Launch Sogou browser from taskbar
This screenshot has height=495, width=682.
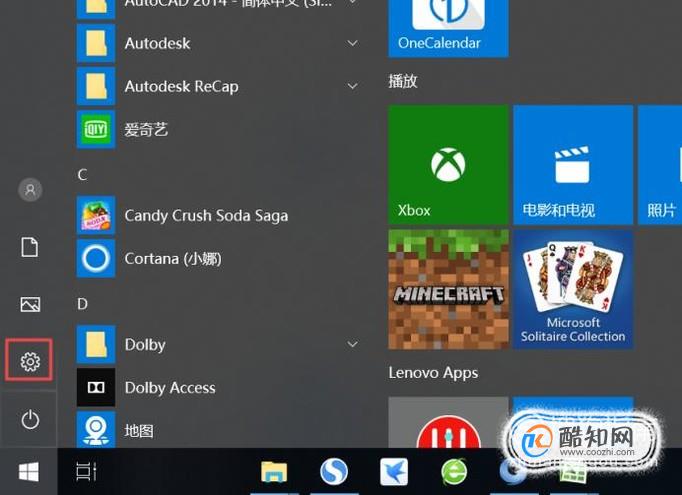[334, 472]
